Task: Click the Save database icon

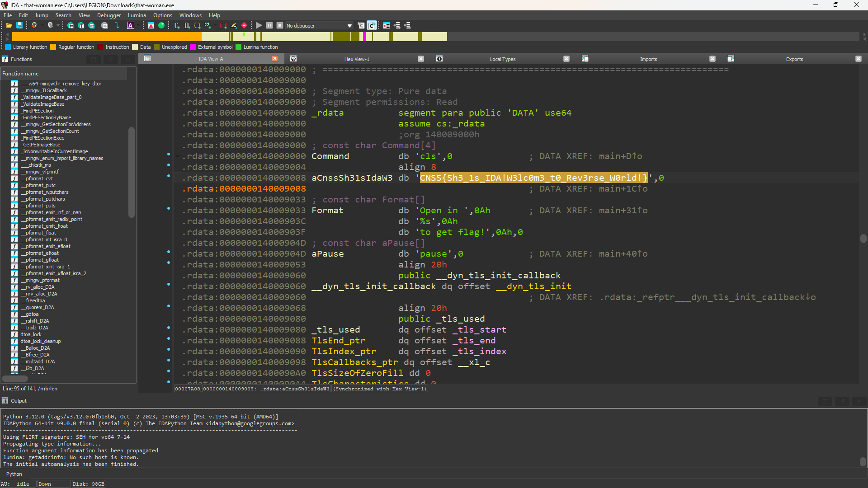Action: click(x=19, y=26)
